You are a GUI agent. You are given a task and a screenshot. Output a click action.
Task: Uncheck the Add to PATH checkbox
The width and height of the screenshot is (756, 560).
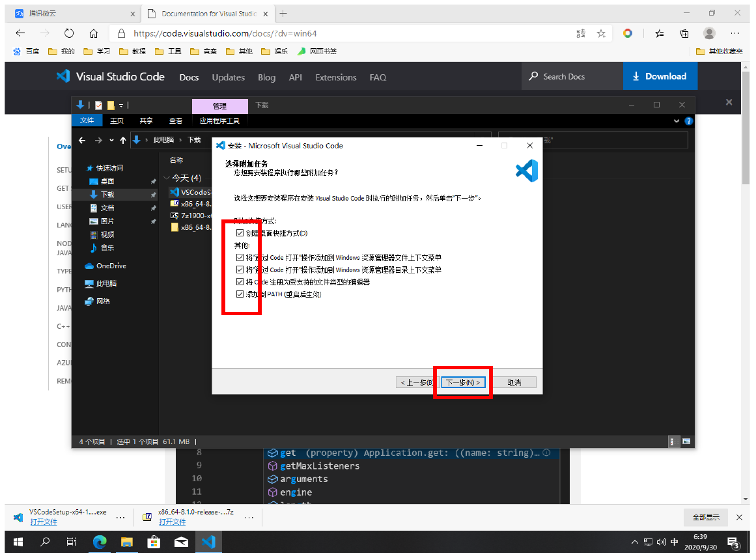click(240, 294)
